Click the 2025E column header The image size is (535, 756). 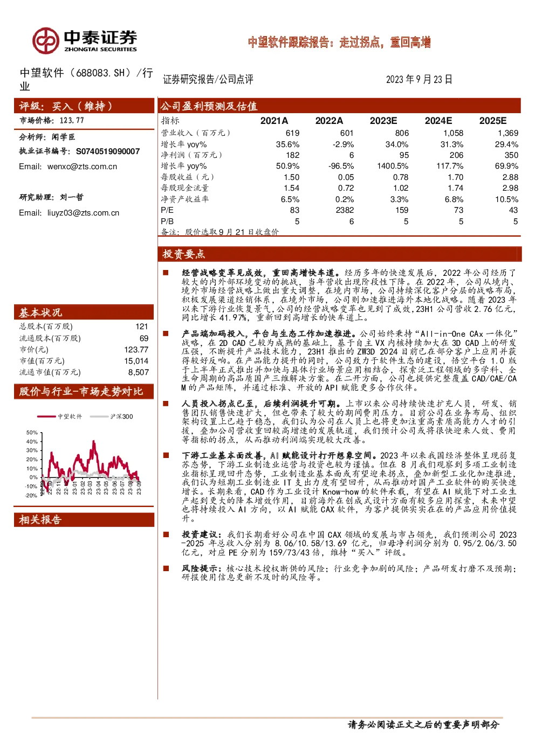point(493,121)
